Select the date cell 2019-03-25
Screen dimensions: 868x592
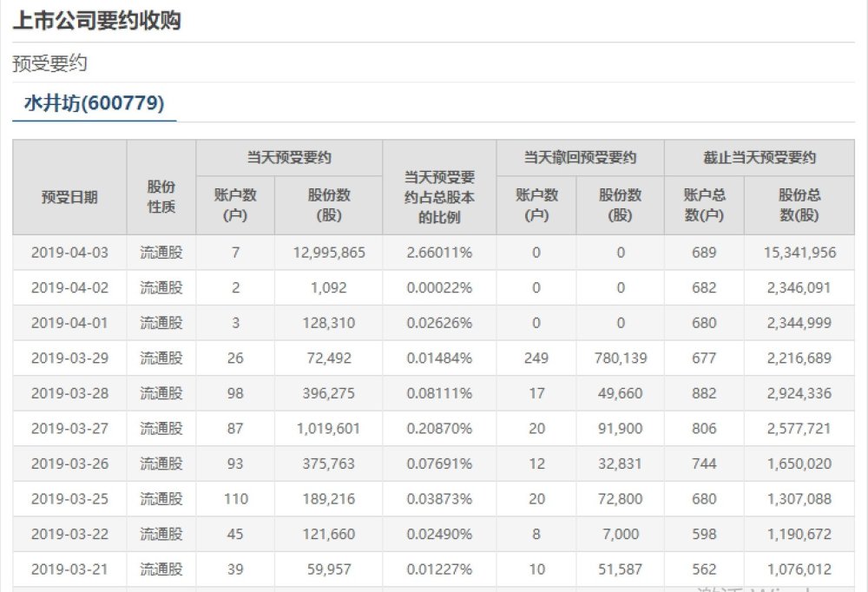(69, 499)
